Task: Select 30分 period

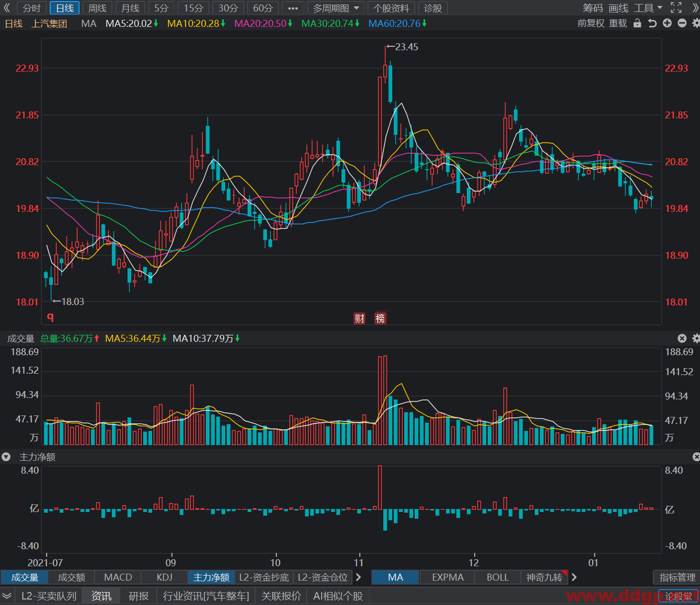Action: [228, 8]
